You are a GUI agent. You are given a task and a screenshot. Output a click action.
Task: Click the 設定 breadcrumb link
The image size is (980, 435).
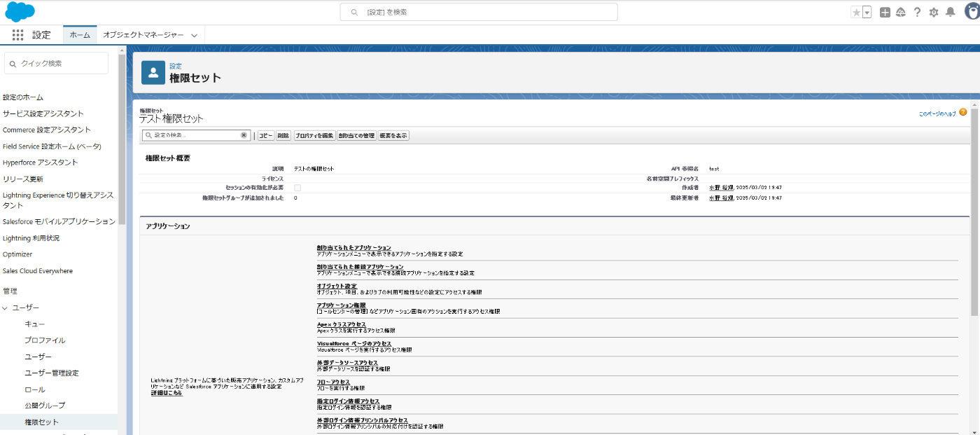pos(176,66)
